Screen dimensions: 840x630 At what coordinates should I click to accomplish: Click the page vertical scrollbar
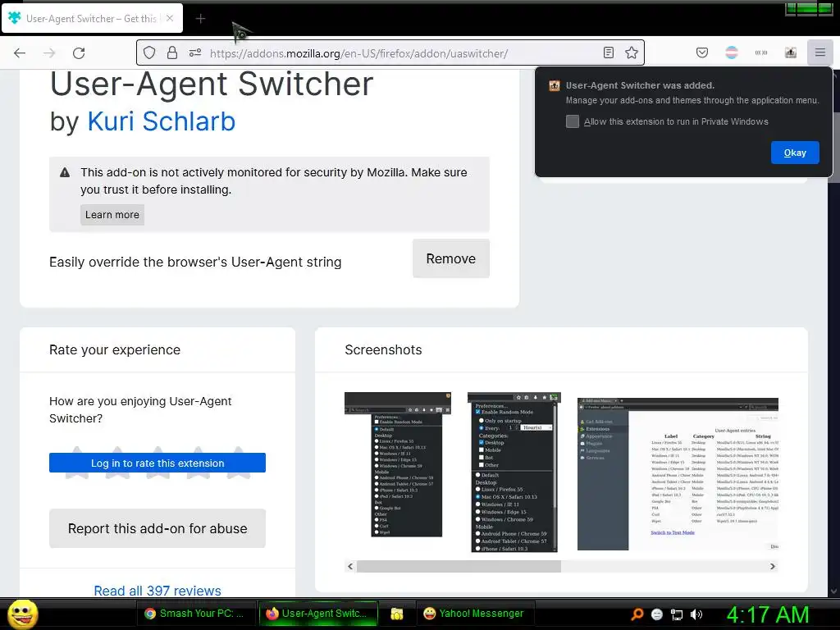[833, 332]
